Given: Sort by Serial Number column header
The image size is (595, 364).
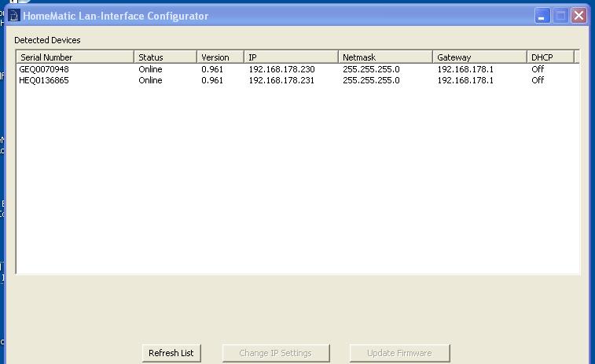Looking at the screenshot, I should [x=75, y=57].
